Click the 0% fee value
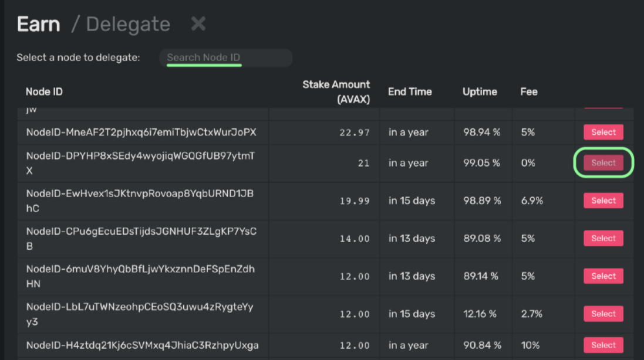 point(528,163)
